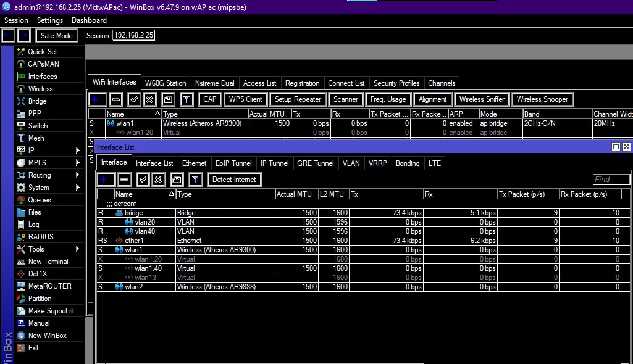Click the Wireless Sniffer button
The height and width of the screenshot is (364, 633).
(482, 99)
